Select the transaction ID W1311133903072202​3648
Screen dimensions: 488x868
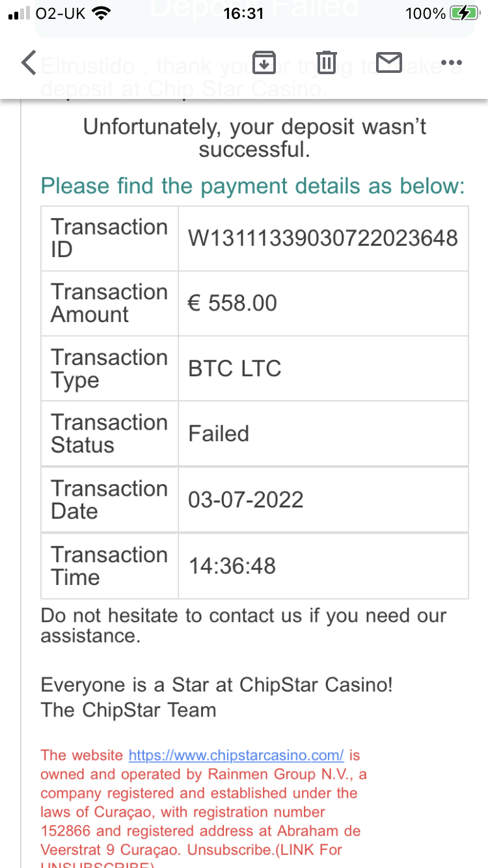pyautogui.click(x=323, y=238)
